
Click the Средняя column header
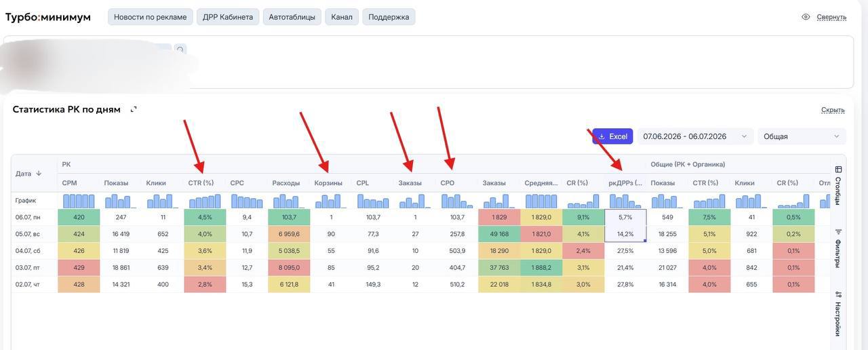(x=541, y=183)
